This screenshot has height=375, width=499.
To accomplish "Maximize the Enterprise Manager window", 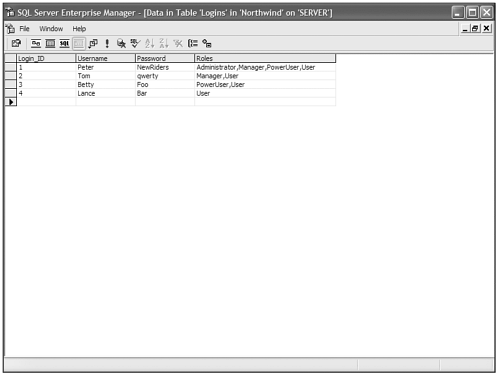I will (472, 13).
